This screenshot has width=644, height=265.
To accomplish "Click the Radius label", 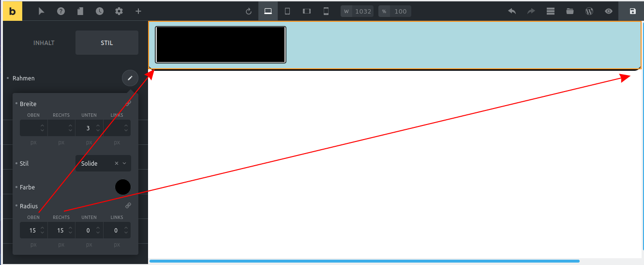I will click(x=29, y=206).
